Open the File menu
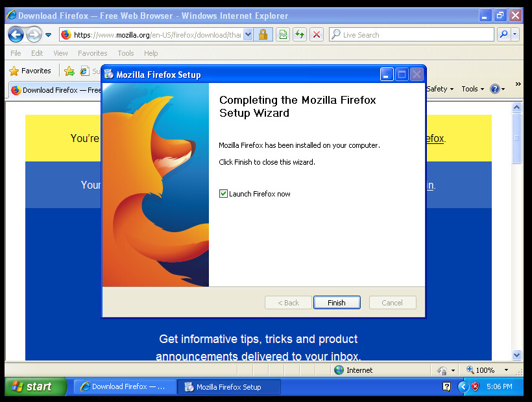The height and width of the screenshot is (402, 532). [16, 53]
